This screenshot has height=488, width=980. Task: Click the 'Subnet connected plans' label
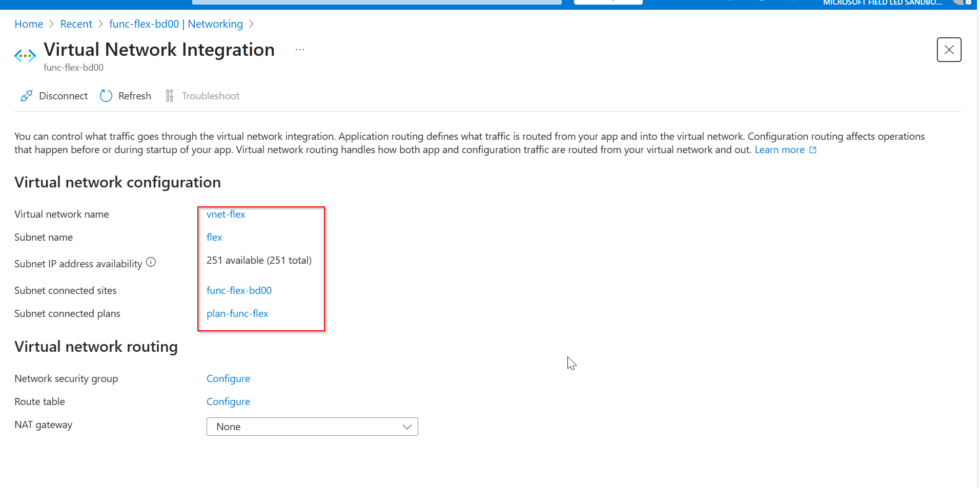click(x=67, y=313)
